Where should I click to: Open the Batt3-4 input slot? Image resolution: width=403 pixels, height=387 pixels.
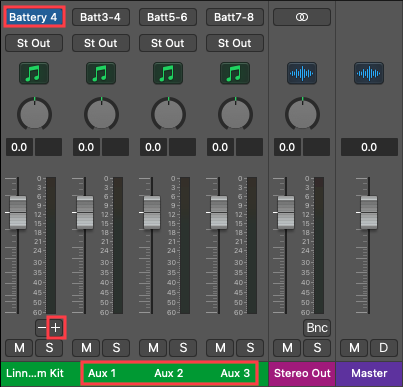point(101,17)
